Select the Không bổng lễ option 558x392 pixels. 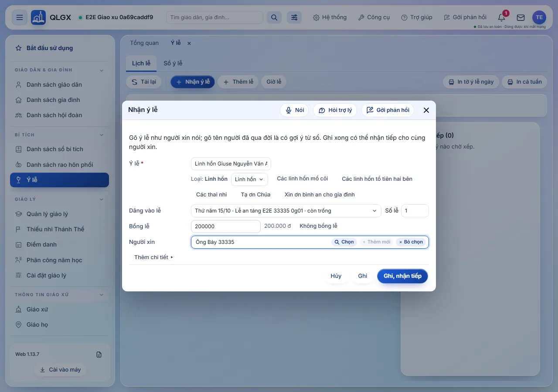[x=319, y=226]
